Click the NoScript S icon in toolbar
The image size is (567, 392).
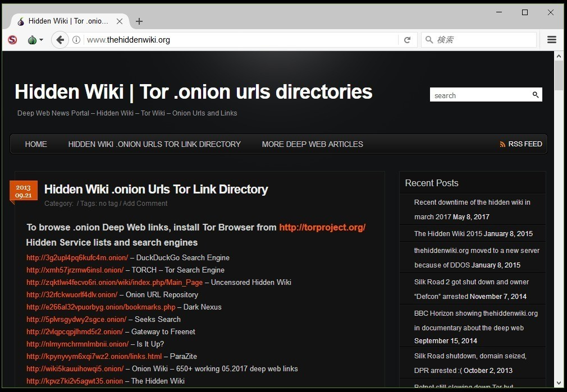click(13, 40)
